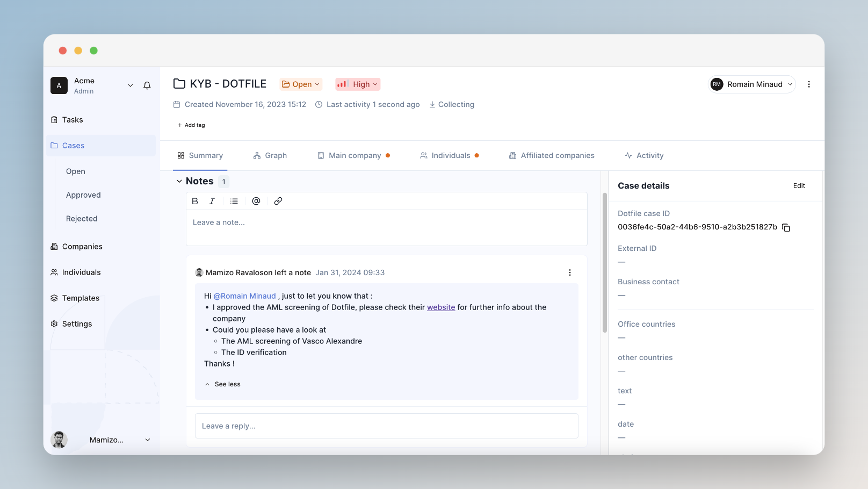Change the High risk level dropdown
Viewport: 868px width, 489px height.
click(358, 84)
